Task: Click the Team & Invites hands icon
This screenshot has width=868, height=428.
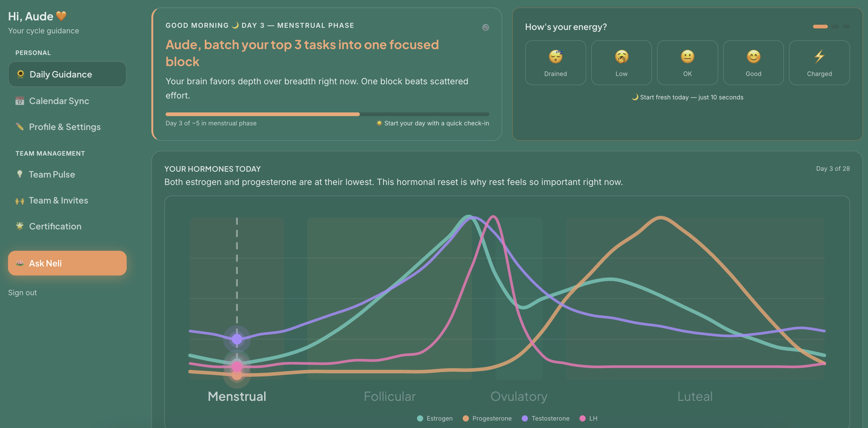Action: pyautogui.click(x=20, y=200)
